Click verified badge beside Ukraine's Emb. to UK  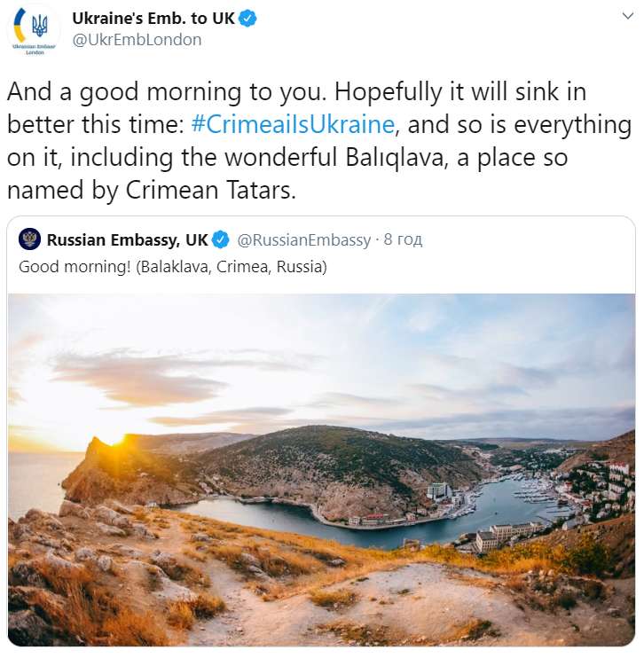[247, 19]
